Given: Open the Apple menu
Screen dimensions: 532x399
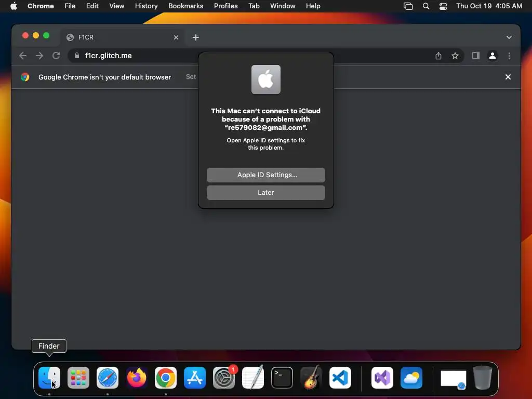Looking at the screenshot, I should click(x=14, y=6).
